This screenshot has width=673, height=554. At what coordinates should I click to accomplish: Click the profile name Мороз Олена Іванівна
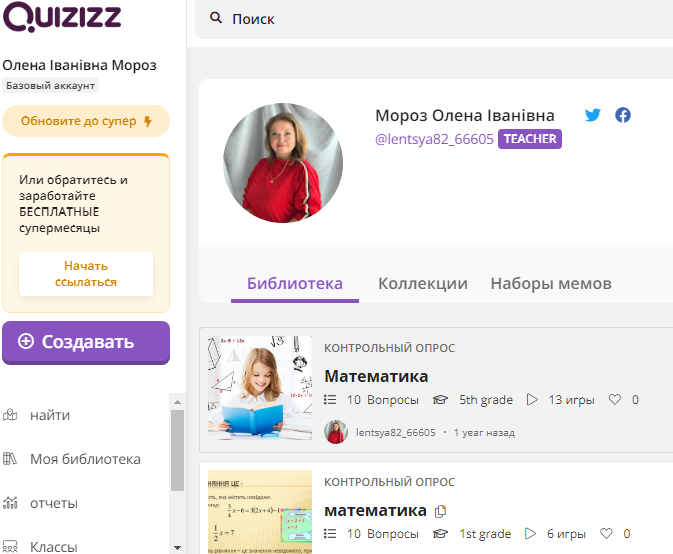point(465,115)
